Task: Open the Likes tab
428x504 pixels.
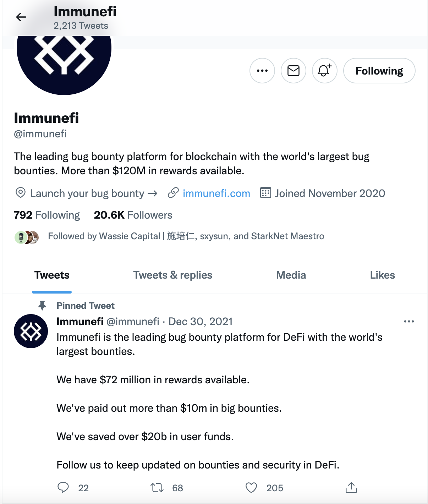Action: tap(382, 275)
